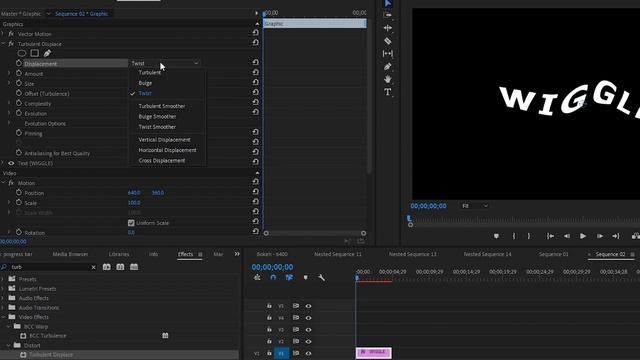Click the free draw bezier mask pen
Image resolution: width=640 pixels, height=360 pixels.
click(47, 53)
